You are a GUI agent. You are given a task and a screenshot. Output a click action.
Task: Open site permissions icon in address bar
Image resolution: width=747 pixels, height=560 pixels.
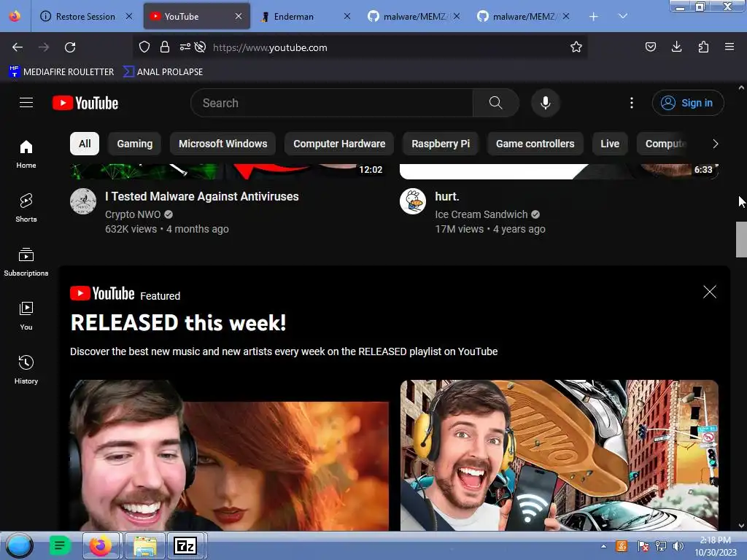coord(185,47)
